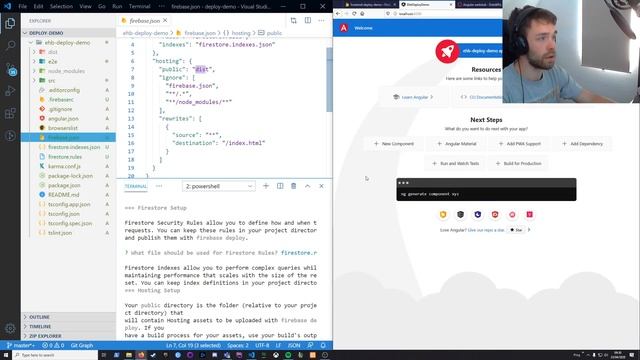The image size is (640, 360).
Task: Click Git Graph in status bar
Action: [82, 345]
